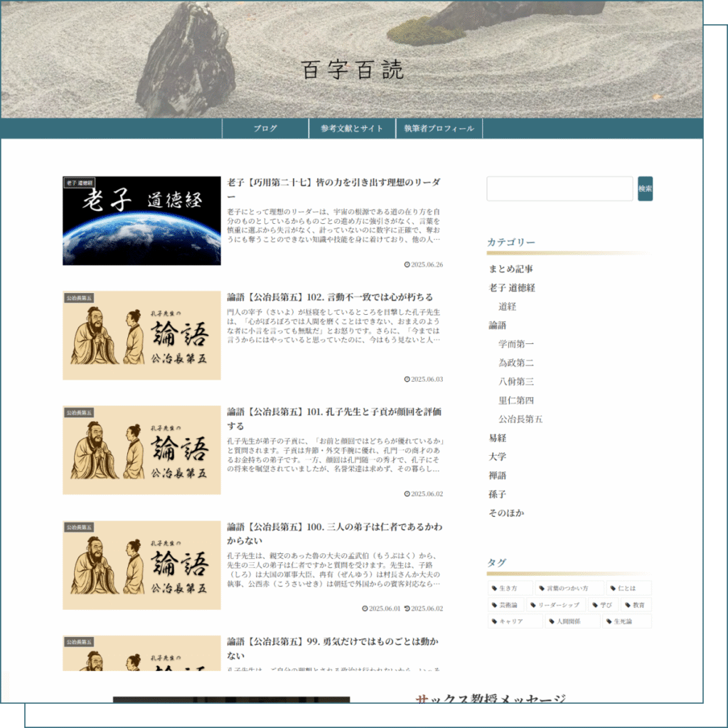Open the 孫子 category
Screen dimensions: 728x728
497,494
